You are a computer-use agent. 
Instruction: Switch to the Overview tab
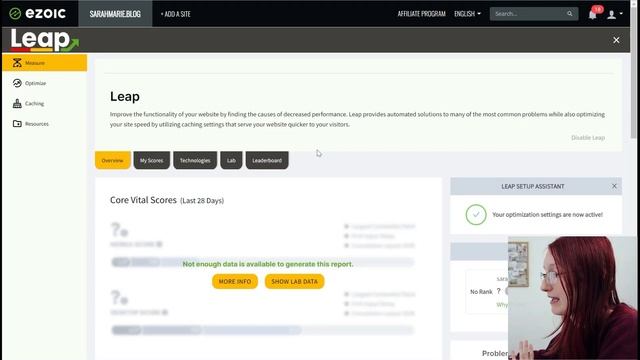tap(113, 160)
